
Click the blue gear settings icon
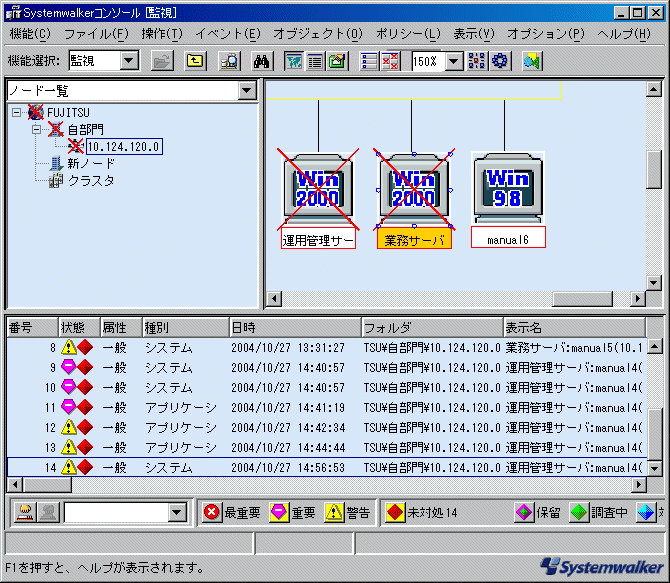(500, 61)
